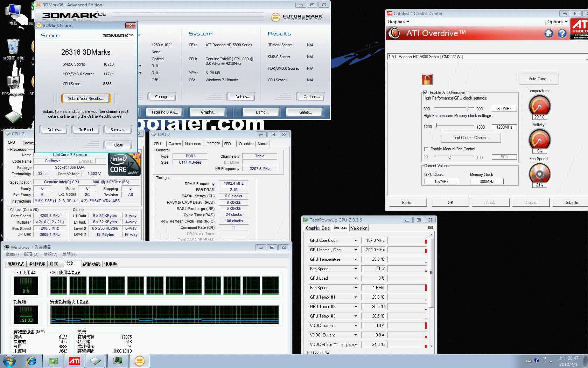Toggle Enable ATI Overdrive checkbox

[x=426, y=93]
